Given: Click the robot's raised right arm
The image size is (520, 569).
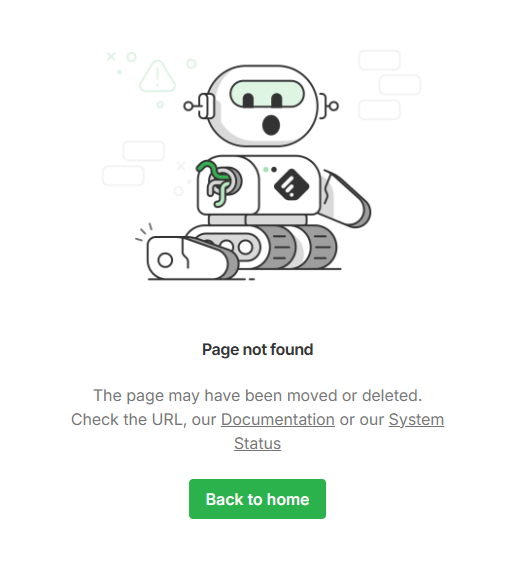Looking at the screenshot, I should click(x=345, y=199).
